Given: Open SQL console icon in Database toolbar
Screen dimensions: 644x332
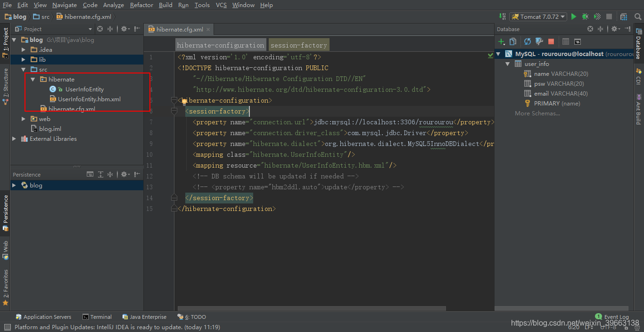Looking at the screenshot, I should coord(578,42).
